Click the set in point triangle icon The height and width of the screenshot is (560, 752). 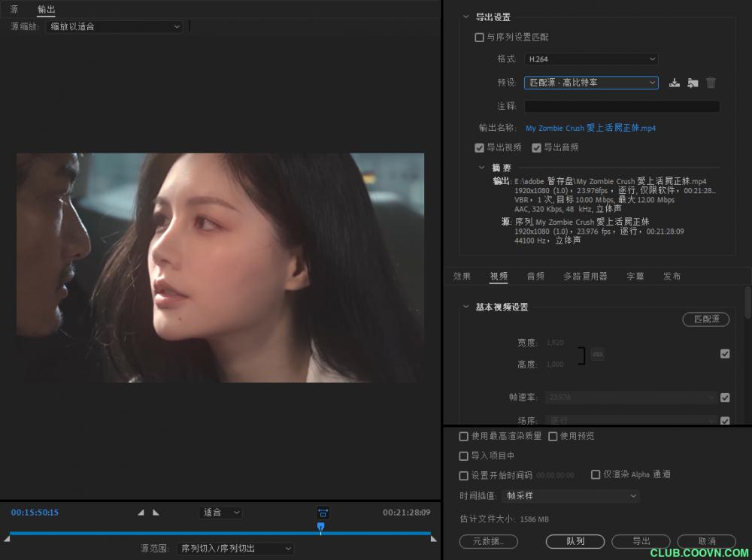(141, 513)
